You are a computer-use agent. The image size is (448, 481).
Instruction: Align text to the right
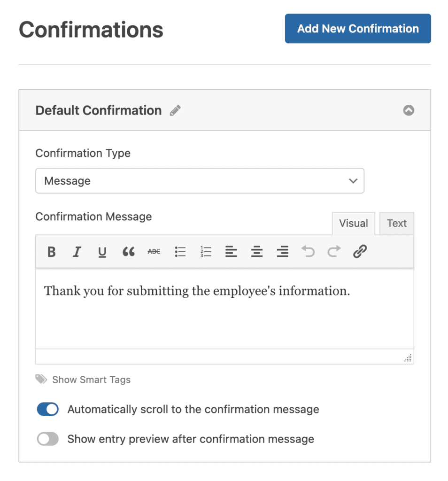[x=282, y=252]
